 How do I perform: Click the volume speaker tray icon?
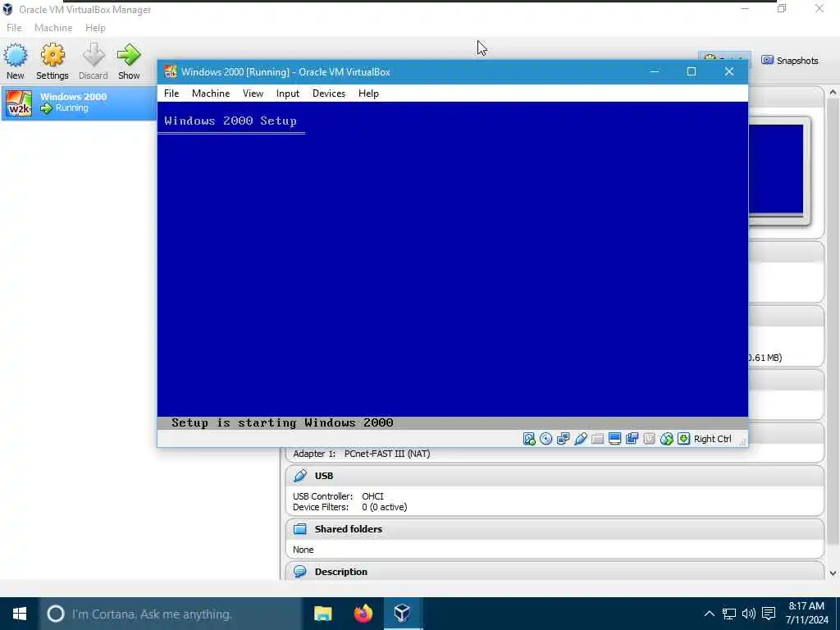tap(749, 614)
